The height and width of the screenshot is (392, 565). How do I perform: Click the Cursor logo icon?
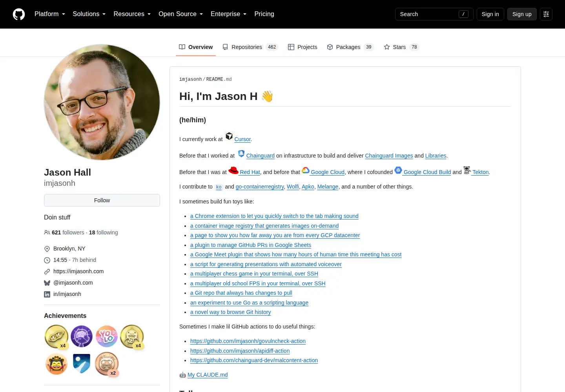coord(229,136)
